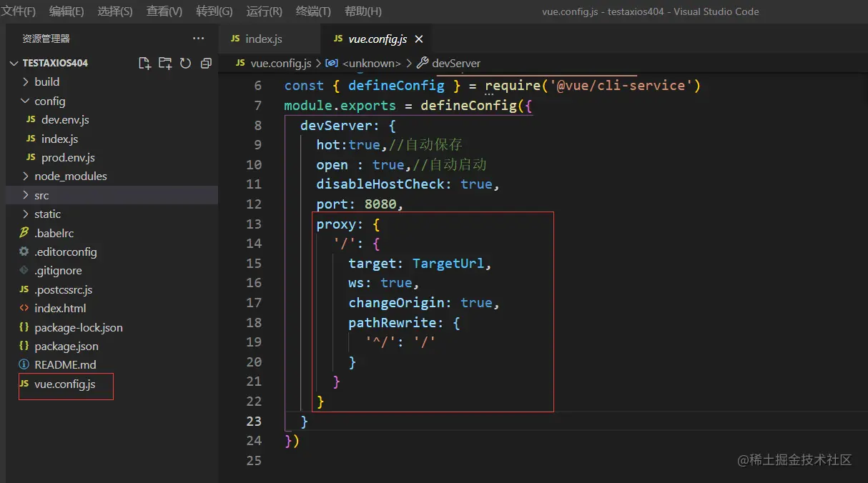Open the .gitignore file
Image resolution: width=868 pixels, height=483 pixels.
(58, 271)
